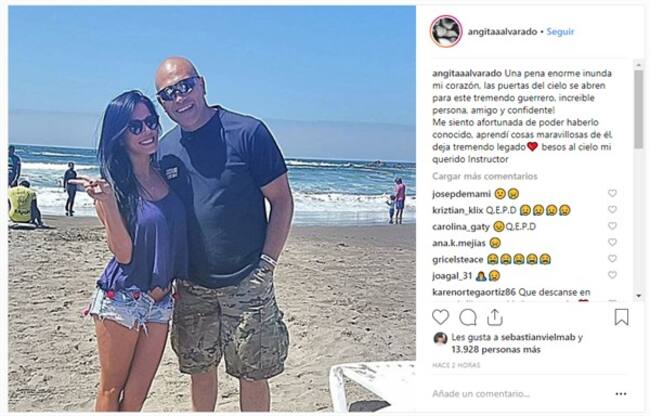The height and width of the screenshot is (416, 650).
Task: Follow the account with Seguir
Action: (560, 31)
